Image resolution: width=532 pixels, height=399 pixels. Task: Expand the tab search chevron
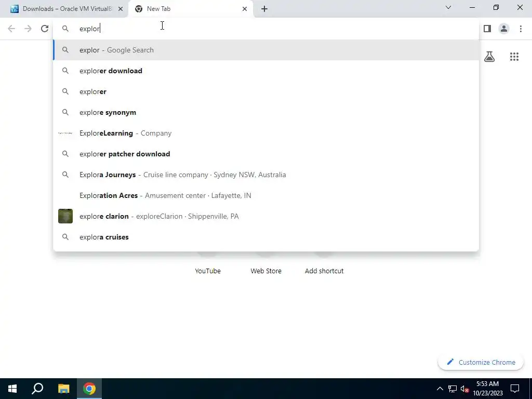(x=448, y=7)
